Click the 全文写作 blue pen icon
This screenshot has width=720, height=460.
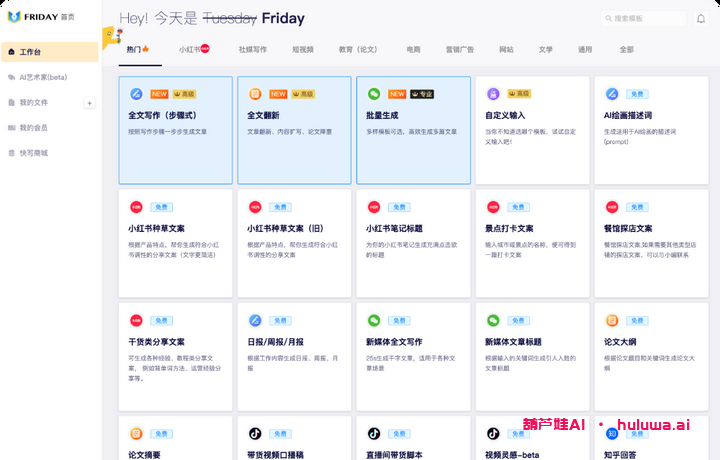[136, 94]
